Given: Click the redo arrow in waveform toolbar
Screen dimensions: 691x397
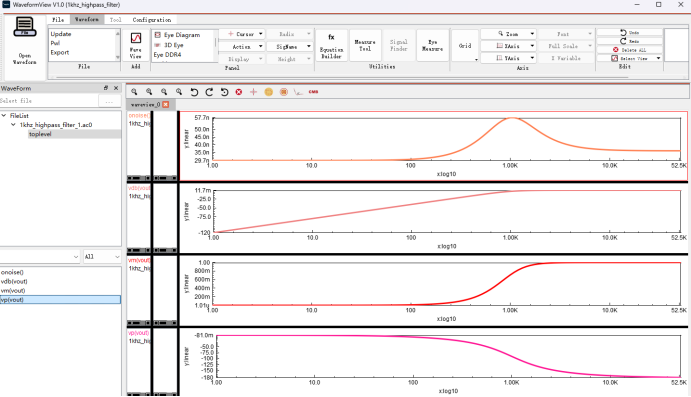Looking at the screenshot, I should (x=209, y=92).
